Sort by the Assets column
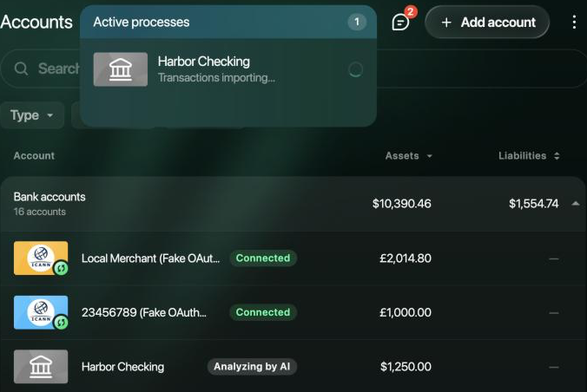The height and width of the screenshot is (392, 587). 408,155
